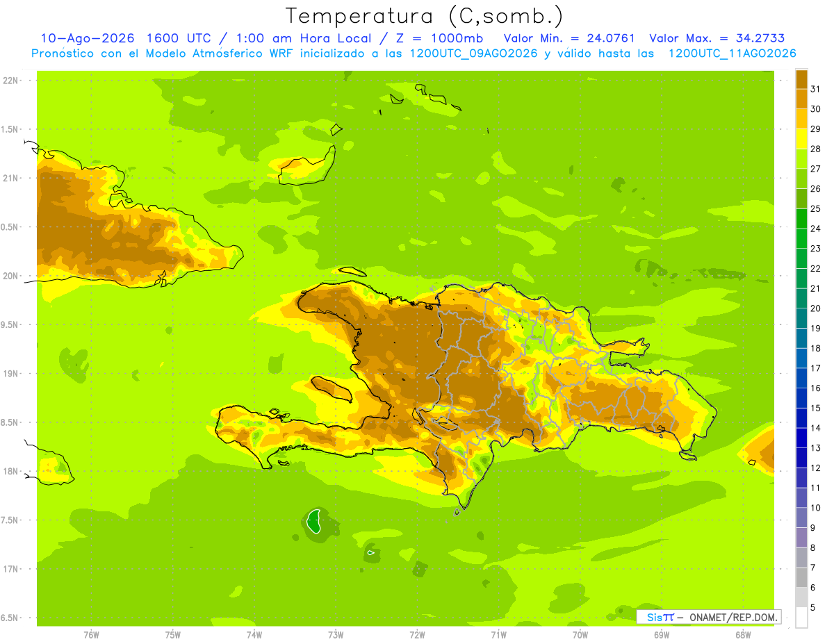The image size is (834, 644).
Task: Click the "6.5N" latitude label
Action: point(10,618)
